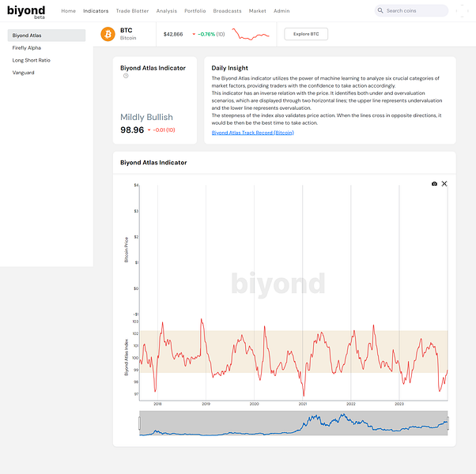476x474 pixels.
Task: Click the Biyond Atlas Index axis title
Action: click(x=127, y=357)
